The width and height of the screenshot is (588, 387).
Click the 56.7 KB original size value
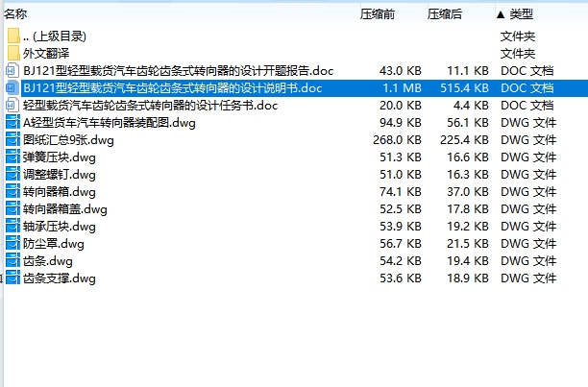400,244
